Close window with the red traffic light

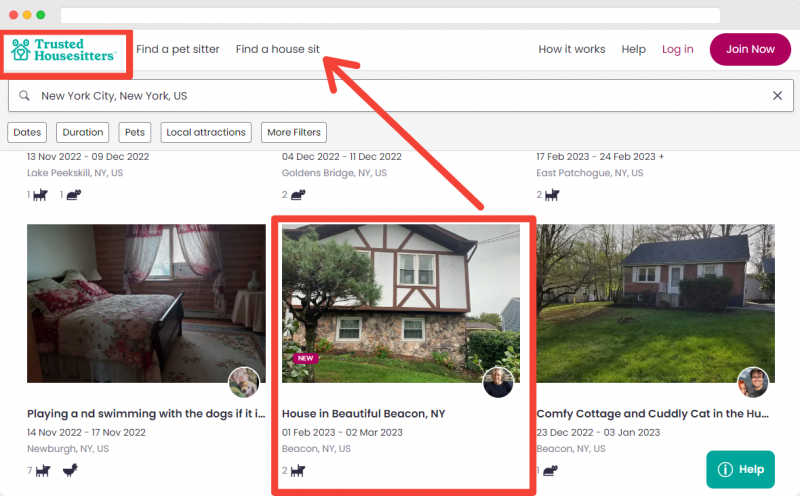[14, 15]
